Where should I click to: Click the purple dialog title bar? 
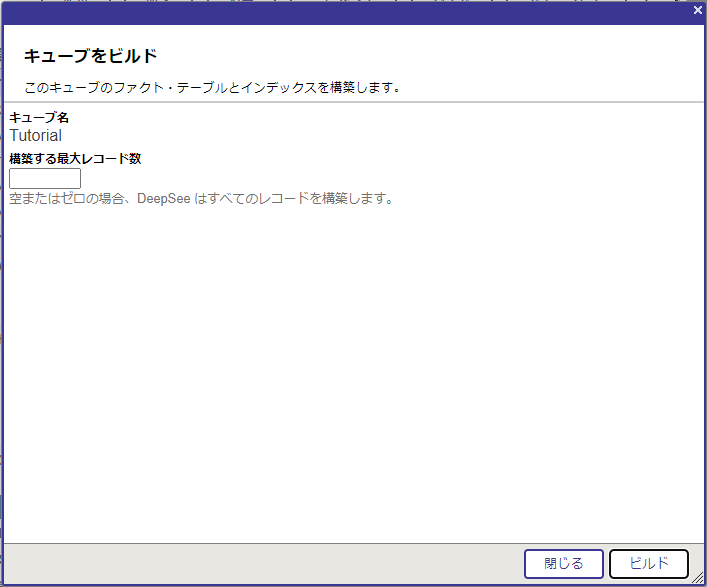pyautogui.click(x=350, y=14)
